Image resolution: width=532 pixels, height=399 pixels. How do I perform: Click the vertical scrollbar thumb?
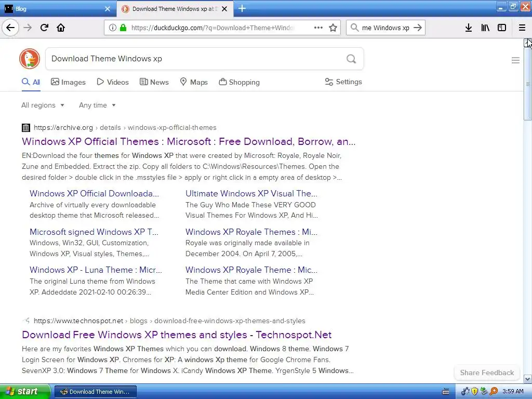point(528,84)
